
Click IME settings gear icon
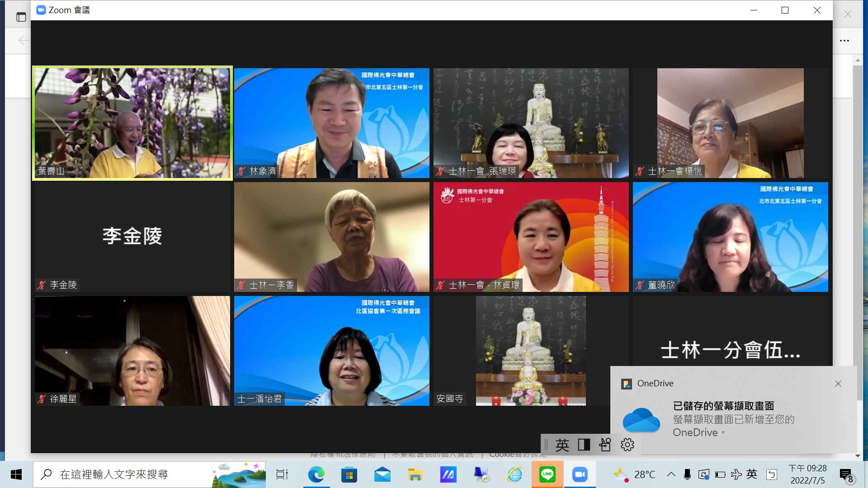tap(627, 445)
